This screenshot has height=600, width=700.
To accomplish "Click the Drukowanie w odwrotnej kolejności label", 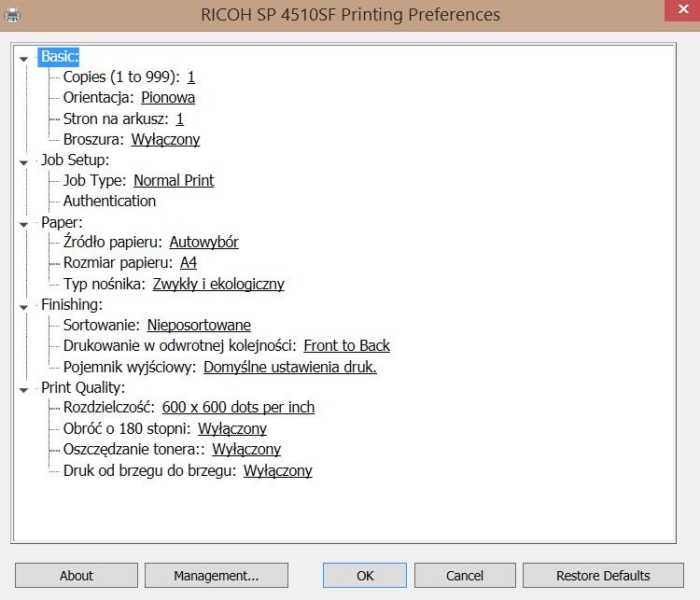I will point(180,345).
